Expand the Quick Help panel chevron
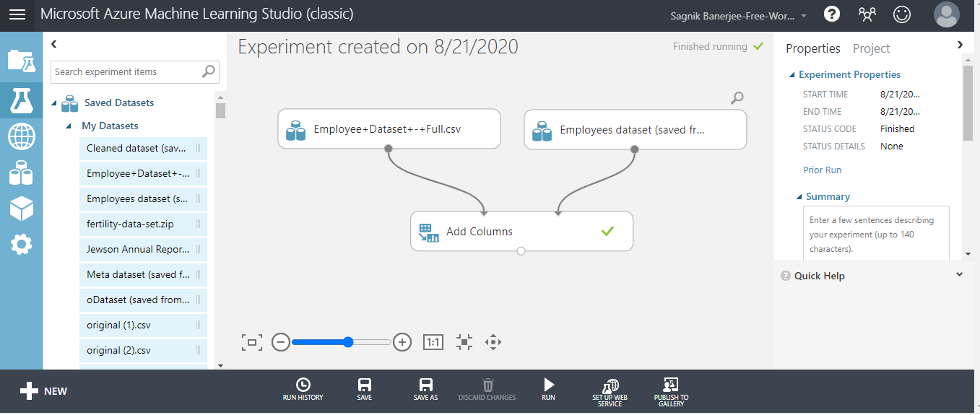 959,275
